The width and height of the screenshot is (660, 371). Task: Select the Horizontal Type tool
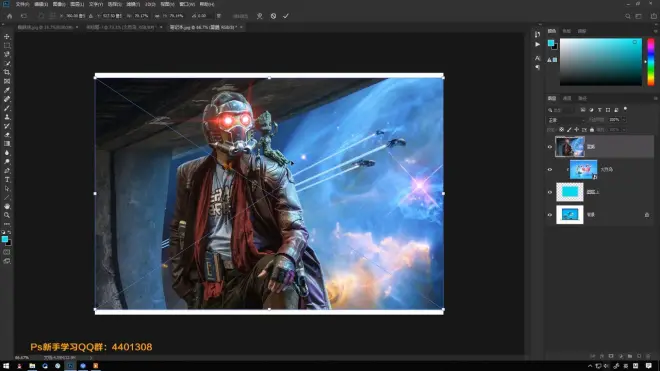pos(7,179)
